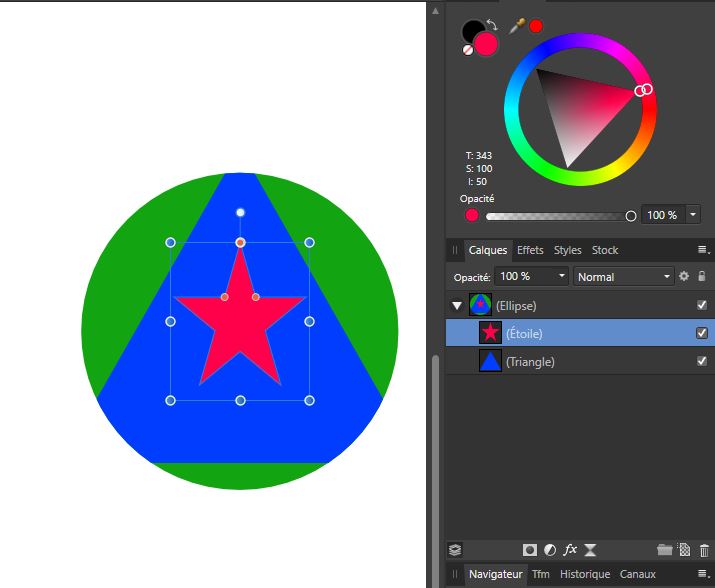The width and height of the screenshot is (715, 588).
Task: Click the star bottom-right selection handle
Action: point(309,401)
